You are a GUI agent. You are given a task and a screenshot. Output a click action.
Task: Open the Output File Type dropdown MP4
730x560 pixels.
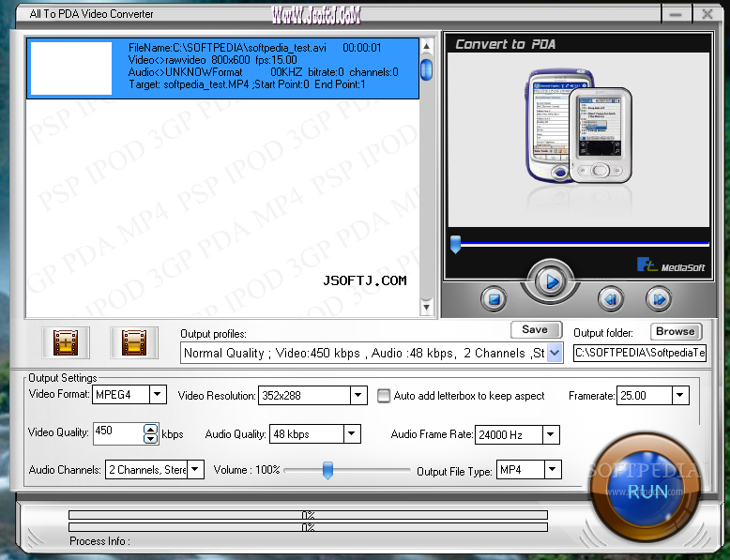click(x=553, y=469)
